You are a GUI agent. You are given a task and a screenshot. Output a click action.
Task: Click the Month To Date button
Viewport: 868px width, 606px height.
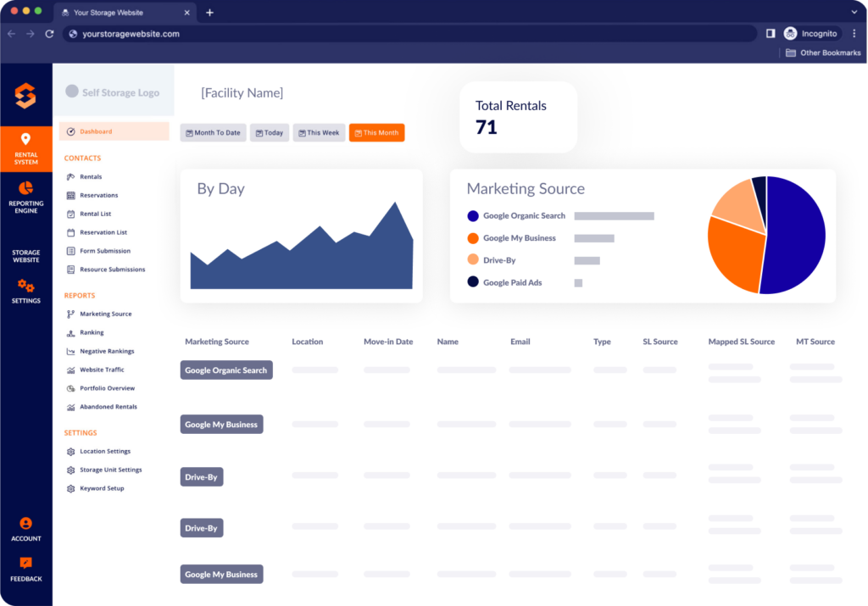[213, 132]
